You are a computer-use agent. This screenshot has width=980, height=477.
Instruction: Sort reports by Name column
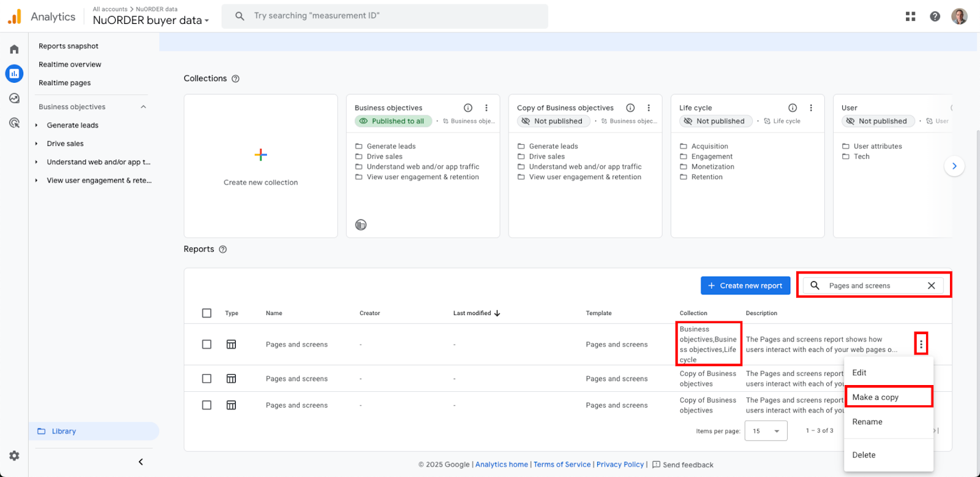coord(274,313)
